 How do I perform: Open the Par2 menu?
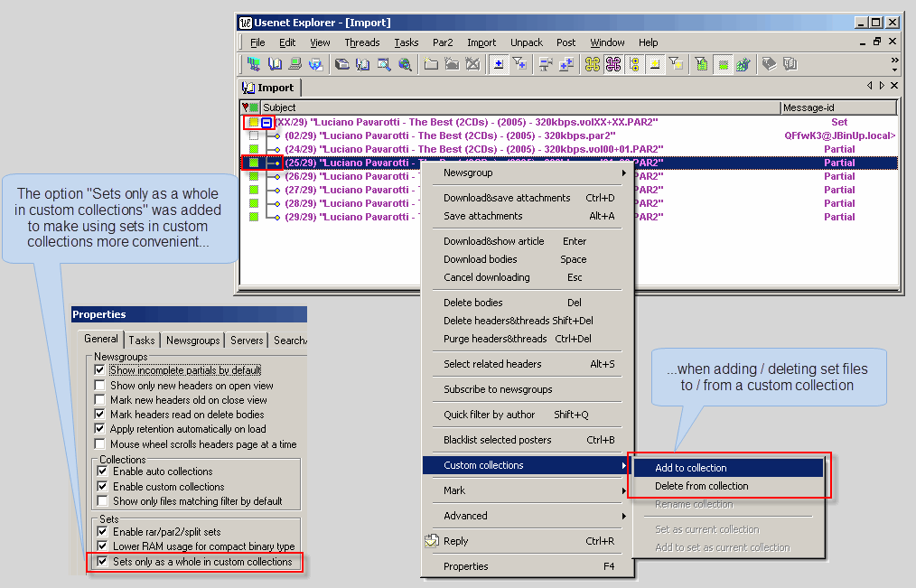[443, 42]
